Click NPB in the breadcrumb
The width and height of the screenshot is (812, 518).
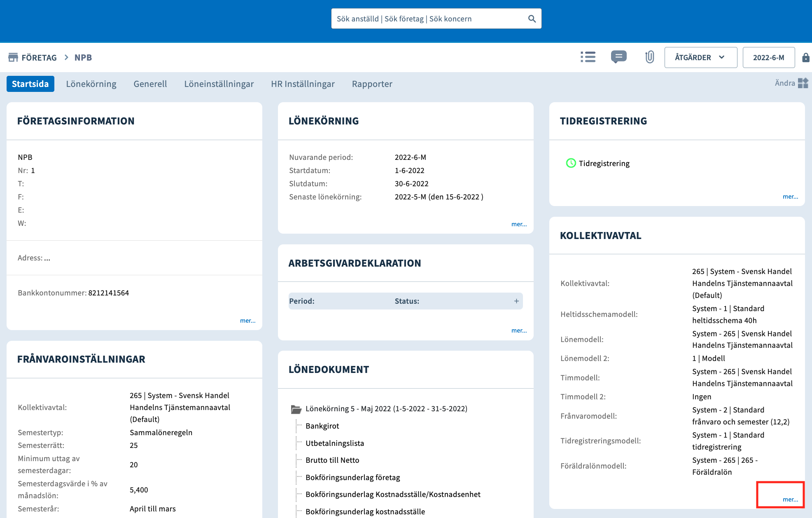tap(83, 57)
